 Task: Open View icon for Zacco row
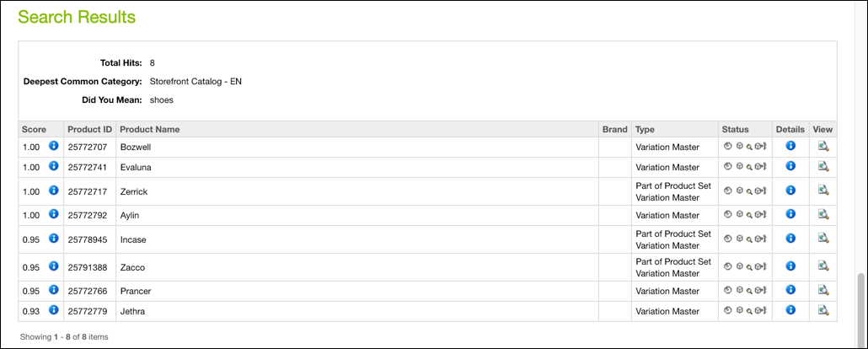[823, 266]
